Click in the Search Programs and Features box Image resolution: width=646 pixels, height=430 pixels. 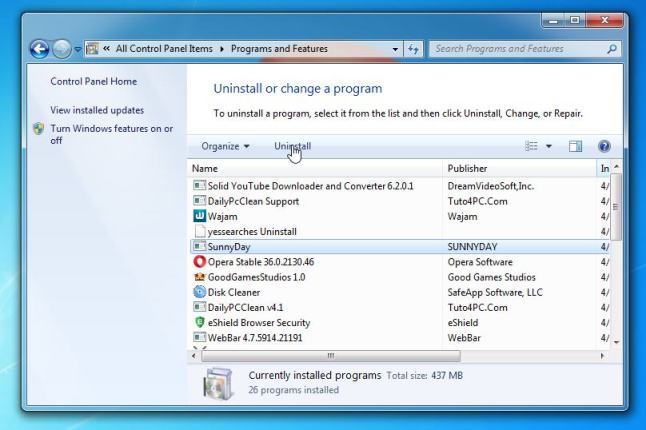point(515,48)
